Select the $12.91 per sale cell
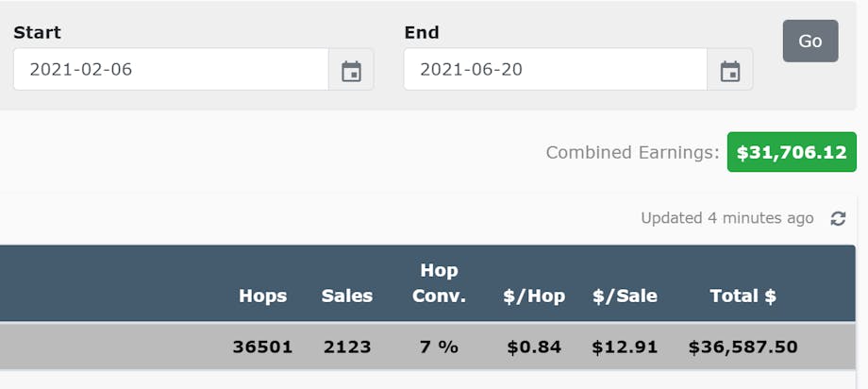The image size is (868, 389). 625,347
